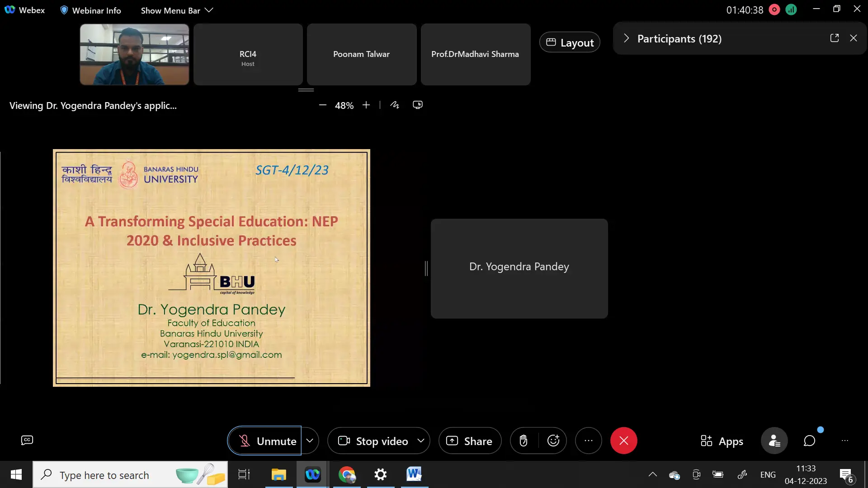Expand video options dropdown arrow
The height and width of the screenshot is (488, 868).
tap(421, 441)
